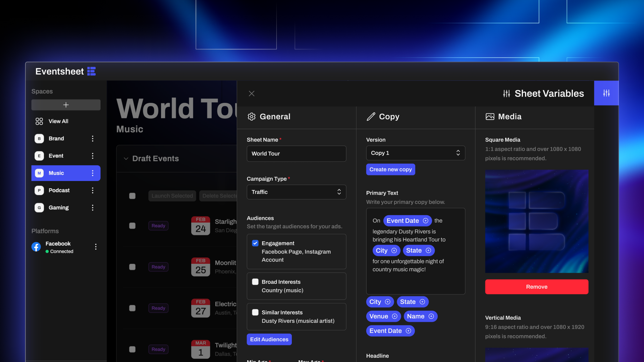
Task: Click the Ready status on Feb 27 event
Action: pos(158,308)
